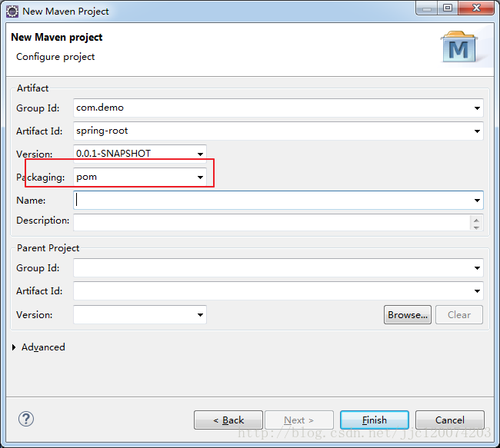
Task: Open Parent Project Artifact Id dropdown arrow
Action: pyautogui.click(x=477, y=291)
